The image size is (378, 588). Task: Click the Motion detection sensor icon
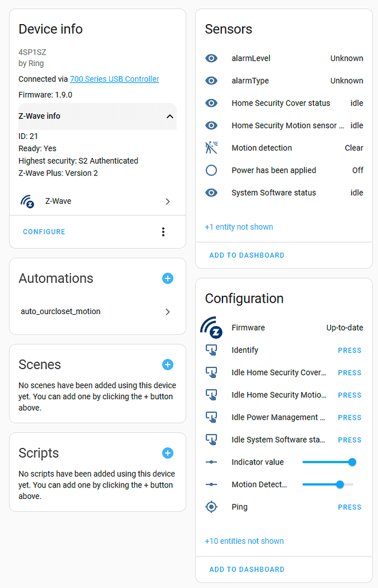[x=212, y=148]
